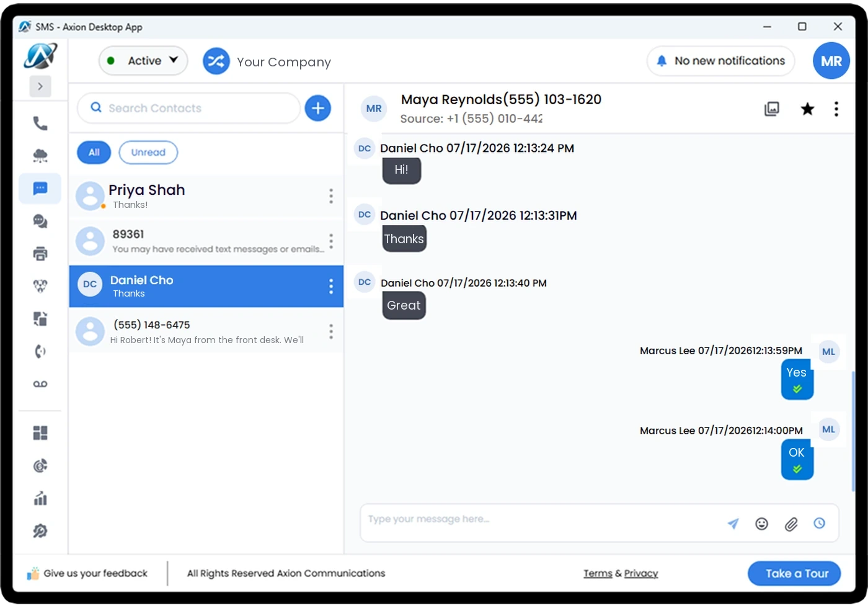Select the Unread conversations filter tab

point(148,152)
